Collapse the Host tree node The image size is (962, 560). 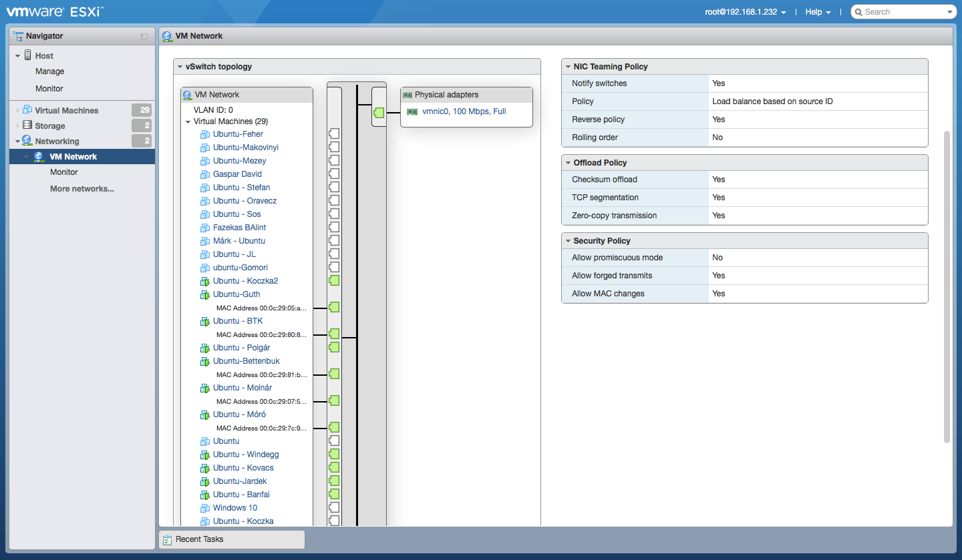click(18, 56)
